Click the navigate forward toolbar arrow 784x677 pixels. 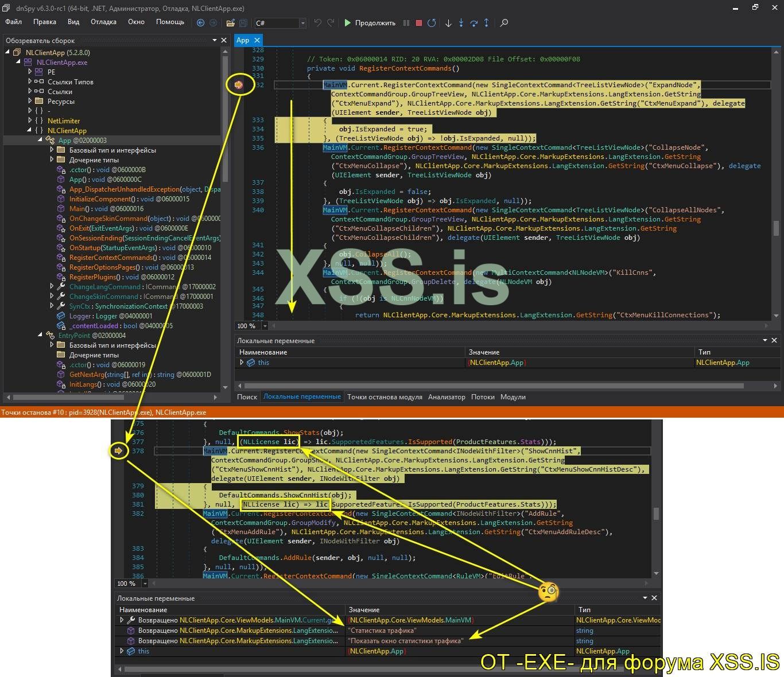[213, 23]
